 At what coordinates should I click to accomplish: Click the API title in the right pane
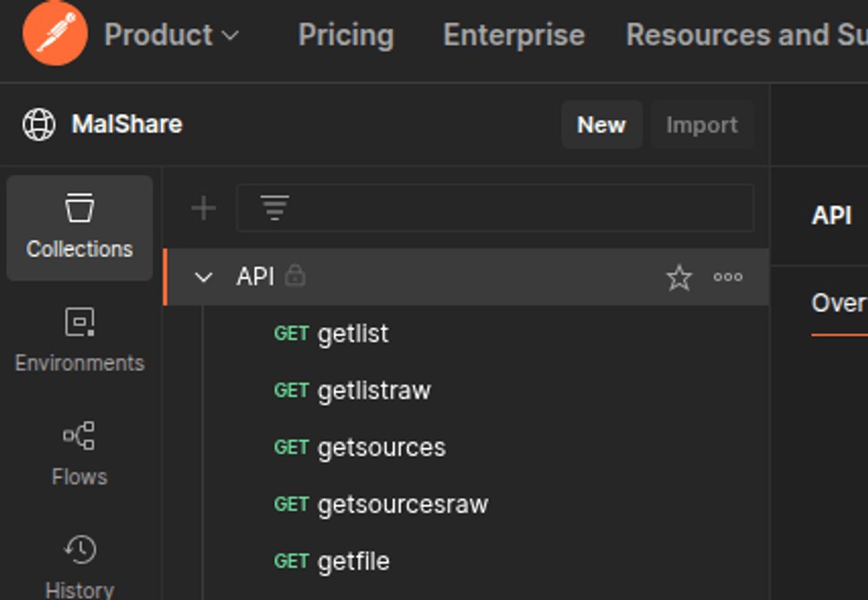[x=832, y=215]
